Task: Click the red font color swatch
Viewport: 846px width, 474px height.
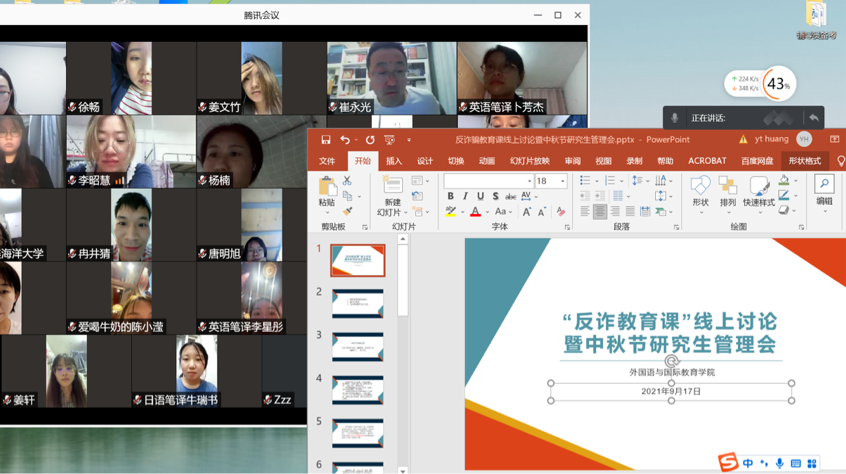Action: point(475,212)
